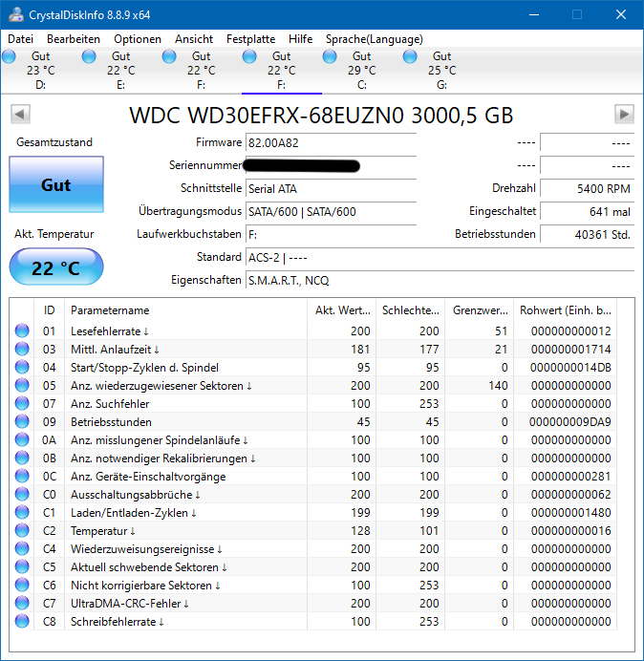Click status orb for misslungener Spindelanläufe row
Viewport: 644px width, 661px height.
[22, 439]
